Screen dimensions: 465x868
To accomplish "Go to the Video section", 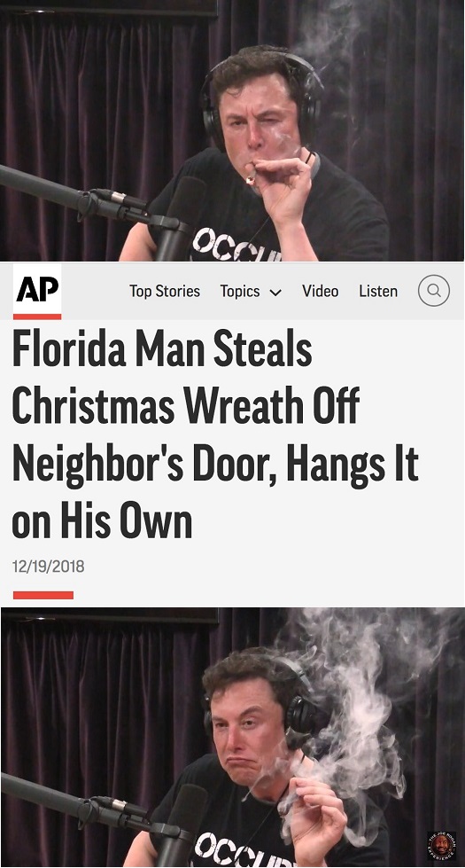I will [320, 291].
